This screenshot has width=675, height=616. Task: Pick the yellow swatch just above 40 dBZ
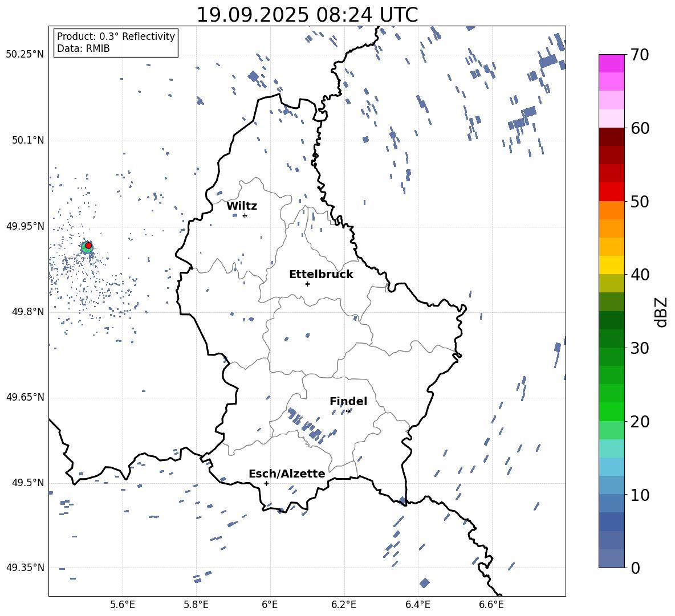point(612,265)
